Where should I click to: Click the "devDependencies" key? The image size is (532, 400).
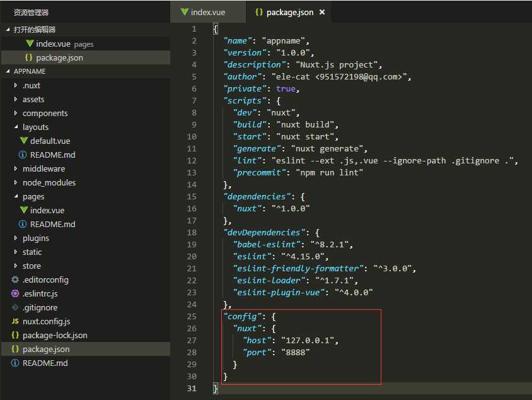(264, 233)
